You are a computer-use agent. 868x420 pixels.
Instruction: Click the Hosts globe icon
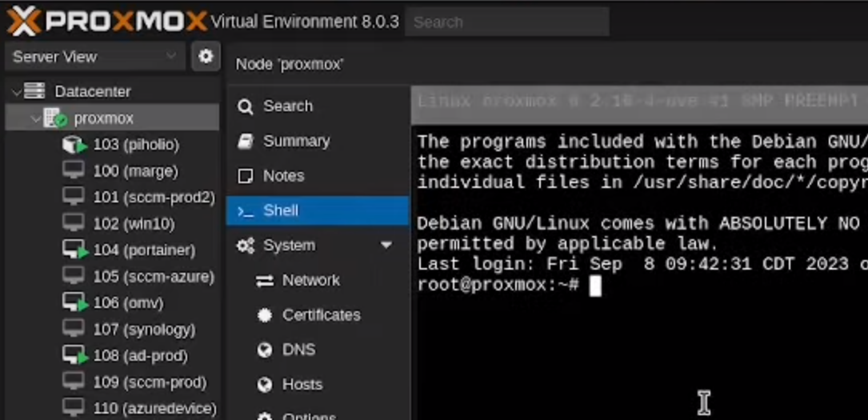click(265, 385)
